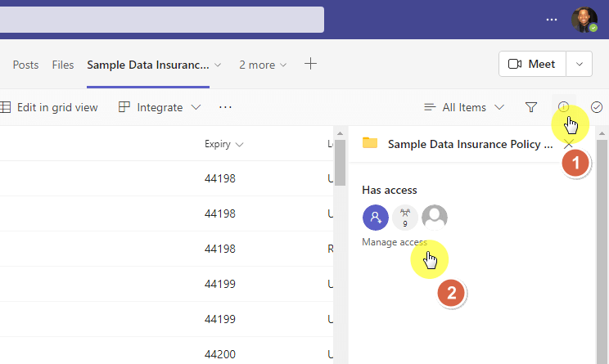Add a new tab with plus icon
The height and width of the screenshot is (364, 609).
click(x=310, y=64)
